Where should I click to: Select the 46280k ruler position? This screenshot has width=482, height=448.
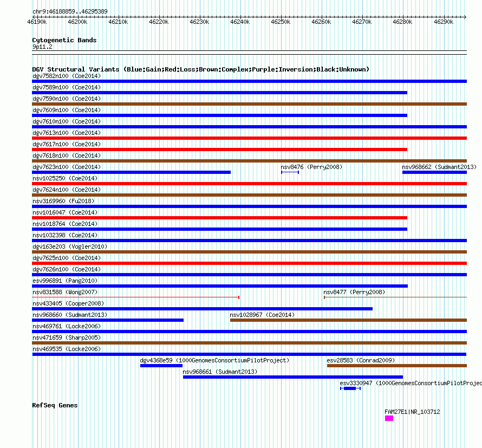coord(402,22)
